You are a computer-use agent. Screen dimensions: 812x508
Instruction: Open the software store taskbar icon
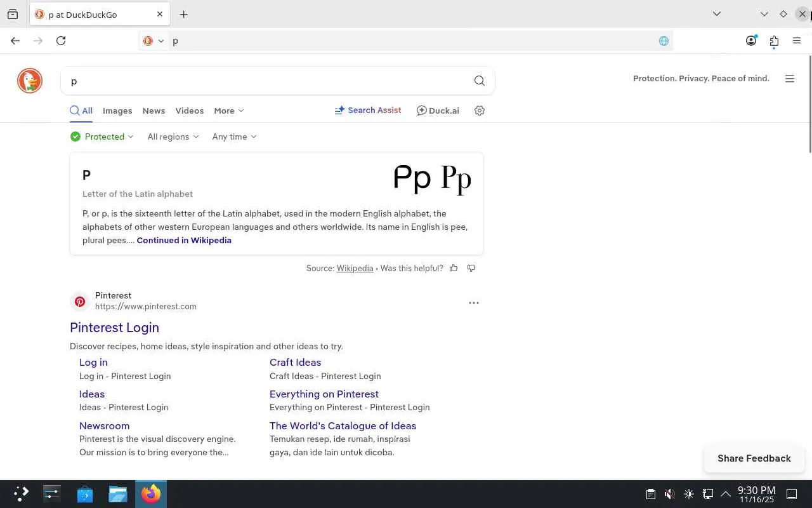85,494
